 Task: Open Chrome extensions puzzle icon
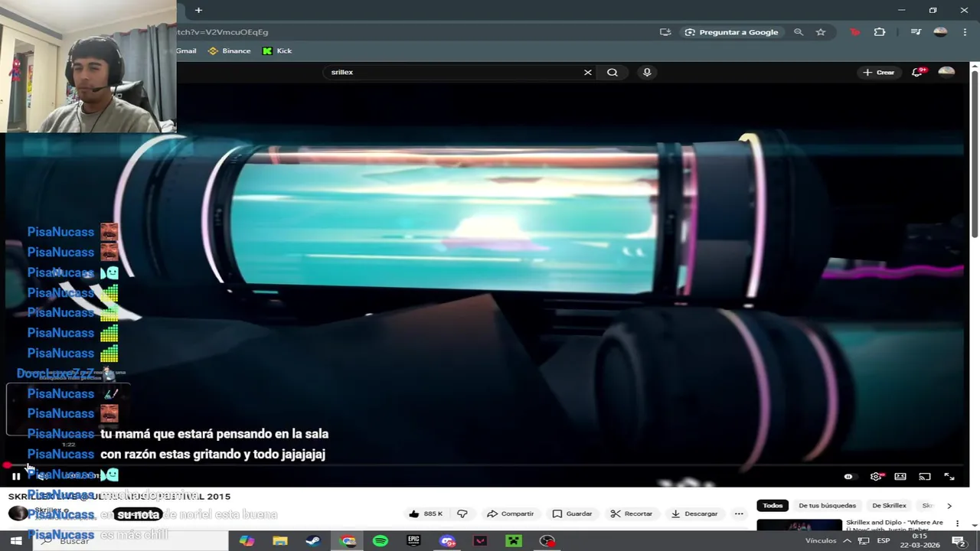click(880, 32)
